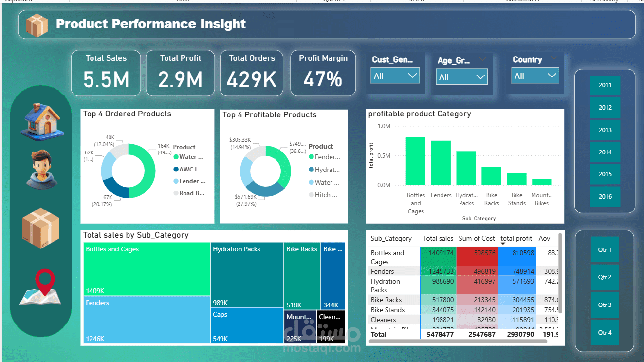Viewport: 644px width, 362px height.
Task: Click the package icon beside the dashboard title
Action: [x=36, y=24]
